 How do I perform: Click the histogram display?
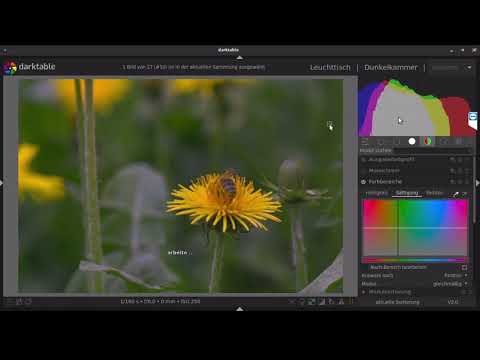point(417,107)
